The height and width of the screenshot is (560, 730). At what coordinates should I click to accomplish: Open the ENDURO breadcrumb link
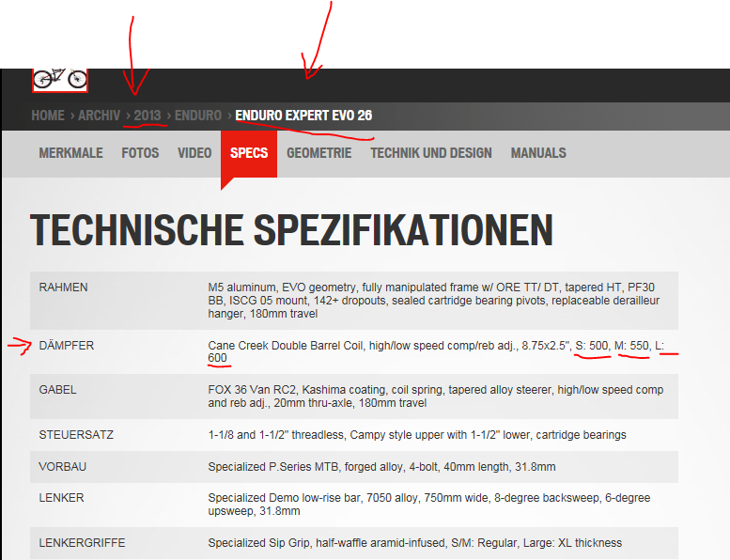click(x=198, y=116)
